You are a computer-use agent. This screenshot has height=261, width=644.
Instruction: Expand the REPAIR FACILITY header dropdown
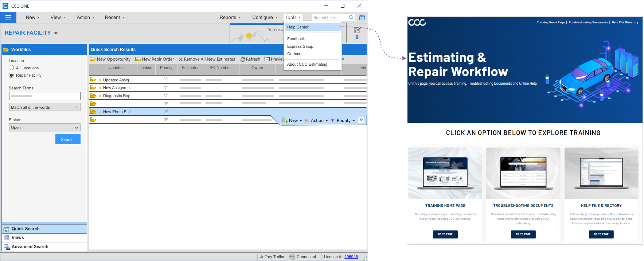[x=56, y=33]
